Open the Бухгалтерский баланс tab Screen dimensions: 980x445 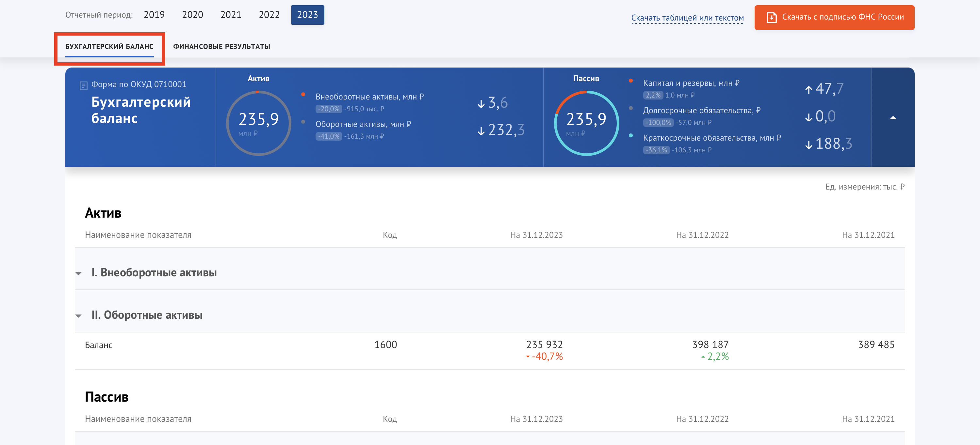(109, 46)
